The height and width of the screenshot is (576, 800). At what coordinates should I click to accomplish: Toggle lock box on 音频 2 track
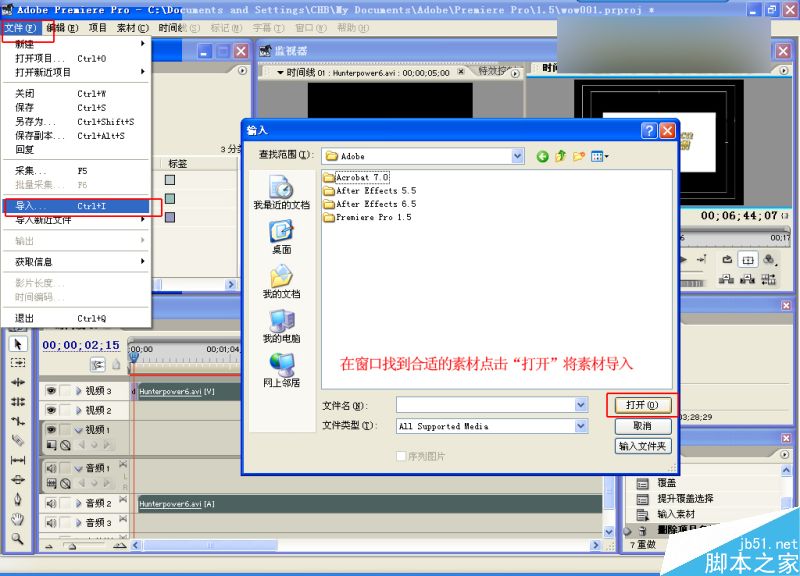(x=65, y=504)
